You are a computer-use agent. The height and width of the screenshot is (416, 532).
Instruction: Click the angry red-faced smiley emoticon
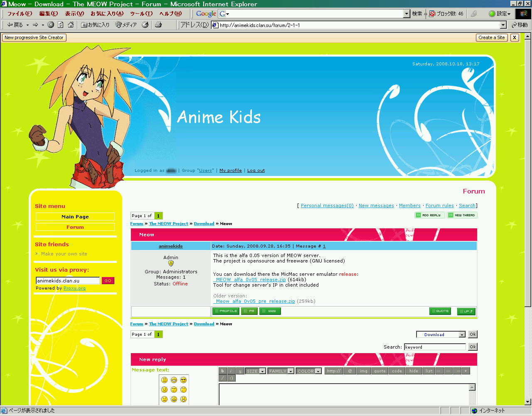pos(165,380)
